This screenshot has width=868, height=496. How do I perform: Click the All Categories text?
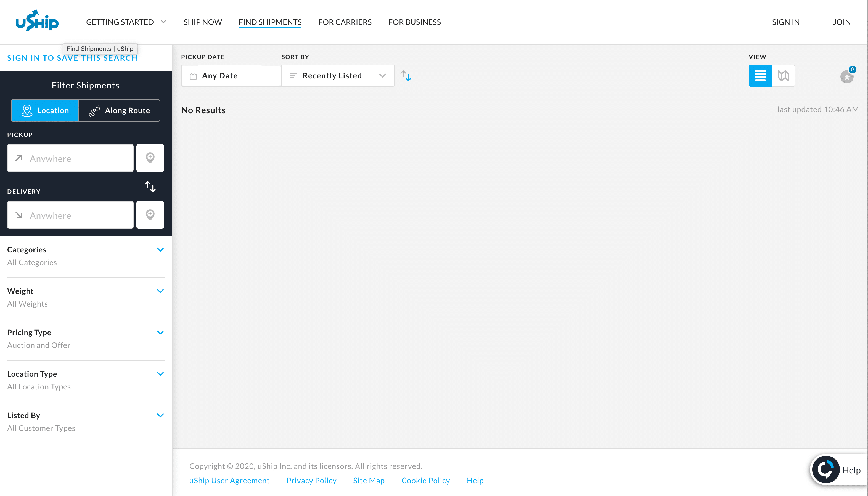(32, 262)
